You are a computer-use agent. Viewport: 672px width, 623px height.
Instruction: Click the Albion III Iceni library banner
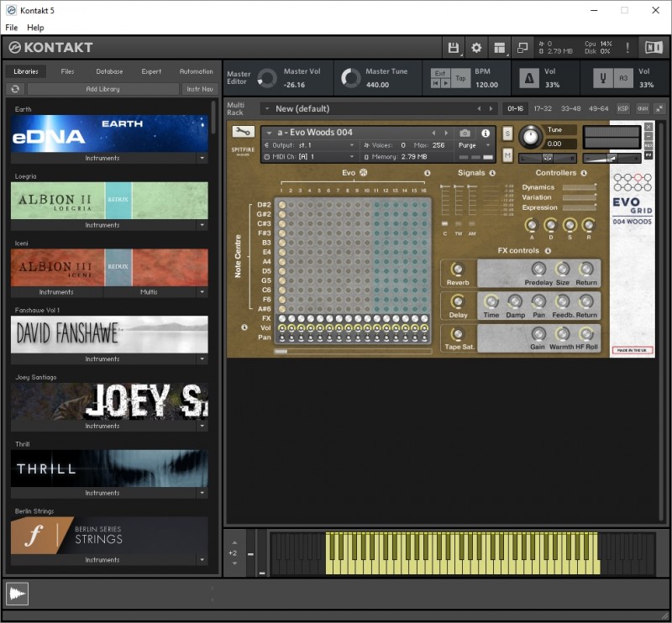click(x=109, y=267)
